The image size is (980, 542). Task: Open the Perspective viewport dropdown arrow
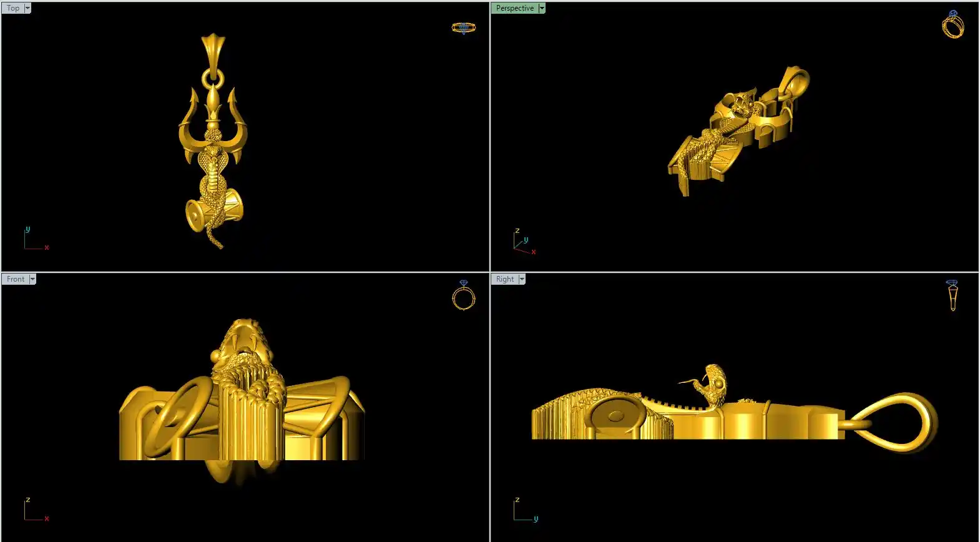click(542, 8)
